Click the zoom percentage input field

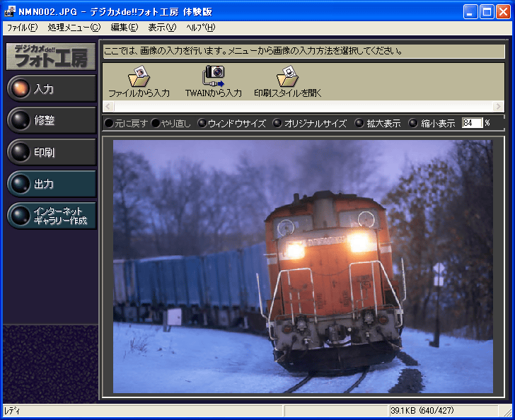pyautogui.click(x=472, y=123)
